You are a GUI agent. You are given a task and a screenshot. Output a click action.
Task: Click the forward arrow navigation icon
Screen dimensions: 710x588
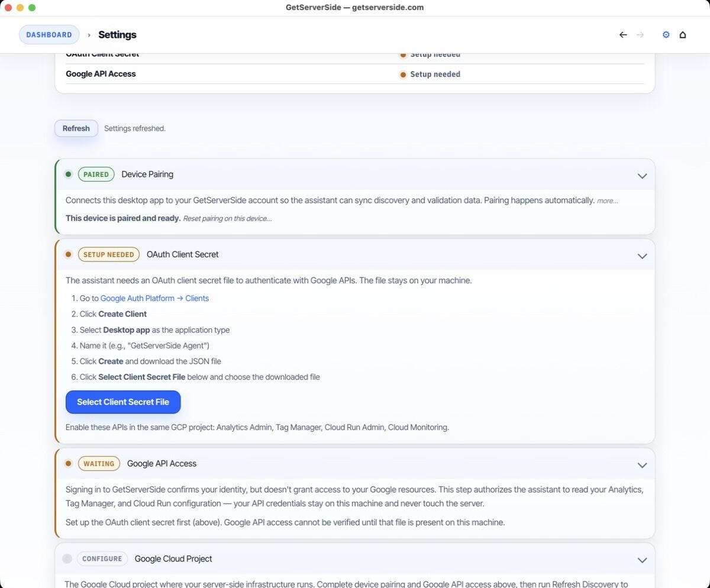click(x=640, y=35)
